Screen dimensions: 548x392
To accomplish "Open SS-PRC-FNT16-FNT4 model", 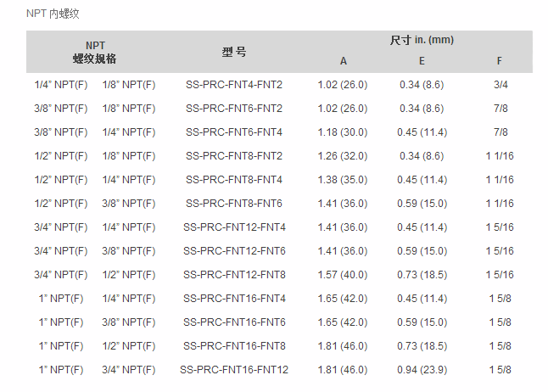I will click(x=234, y=299).
